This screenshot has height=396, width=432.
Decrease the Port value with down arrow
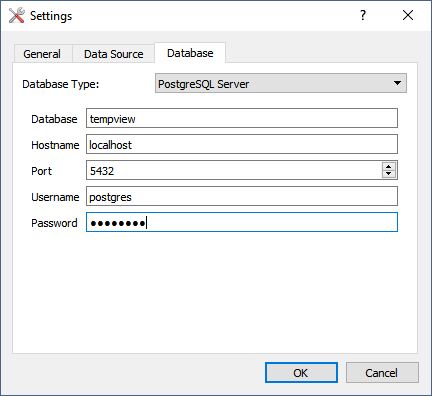389,174
